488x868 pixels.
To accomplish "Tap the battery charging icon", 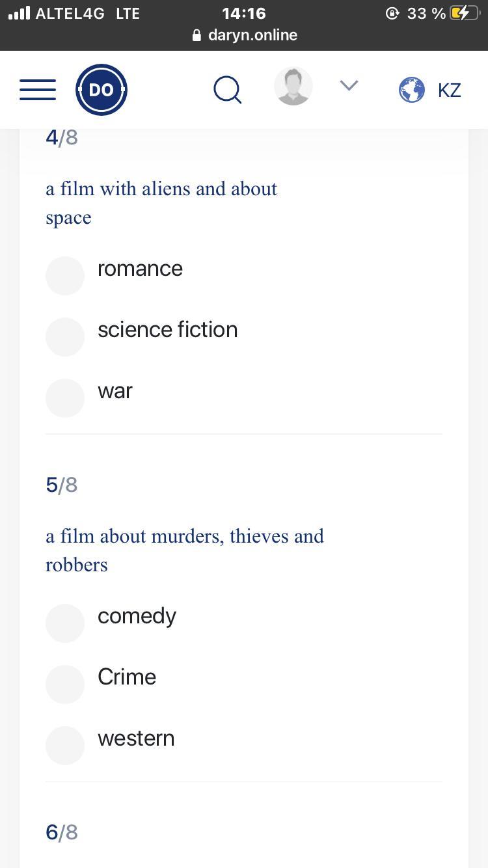I will pos(464,14).
